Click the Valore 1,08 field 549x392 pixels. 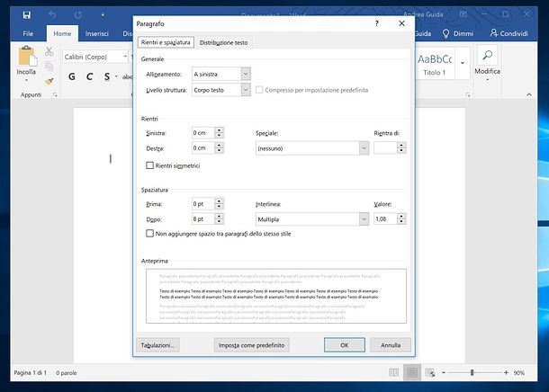pos(385,218)
